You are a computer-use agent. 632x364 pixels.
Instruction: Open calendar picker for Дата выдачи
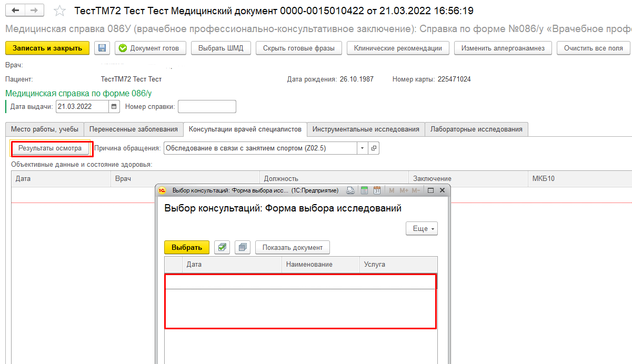pyautogui.click(x=114, y=107)
